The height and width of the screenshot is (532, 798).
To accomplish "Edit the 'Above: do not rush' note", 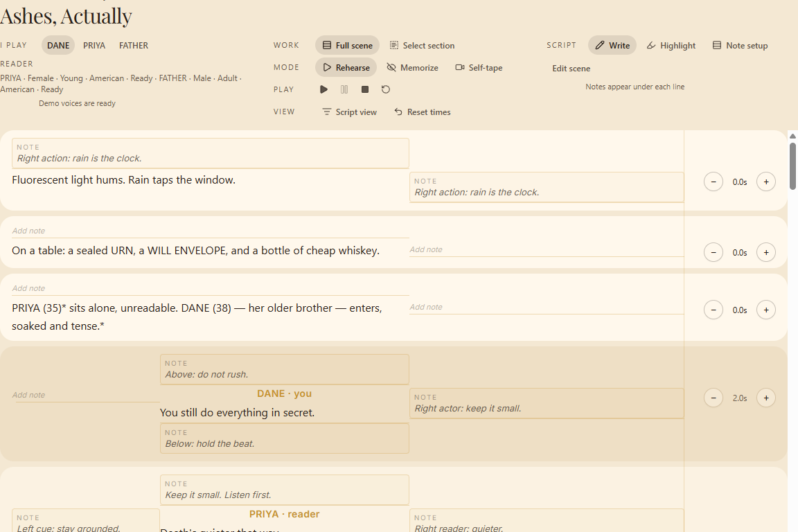I will tap(285, 370).
